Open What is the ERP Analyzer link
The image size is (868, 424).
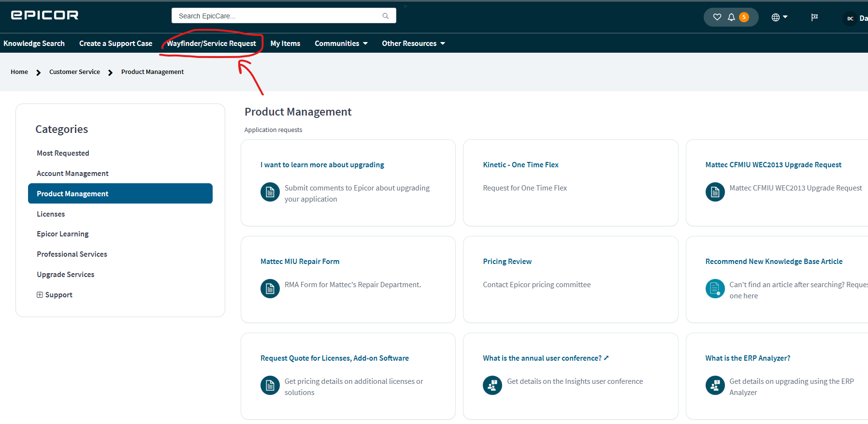click(748, 358)
